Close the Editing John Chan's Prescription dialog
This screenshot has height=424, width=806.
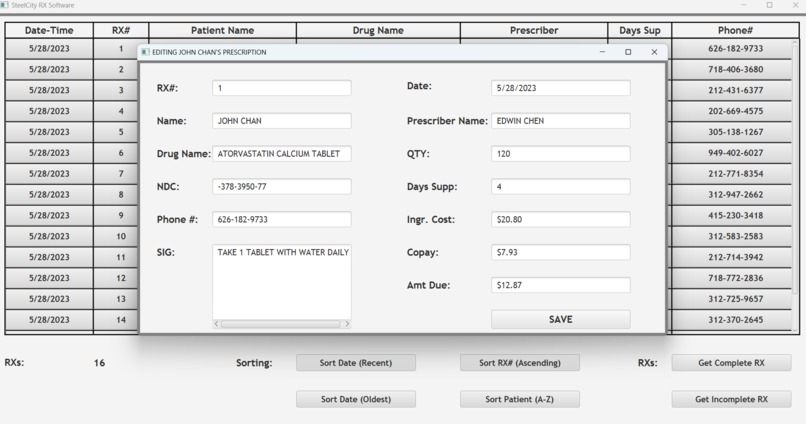[x=654, y=52]
